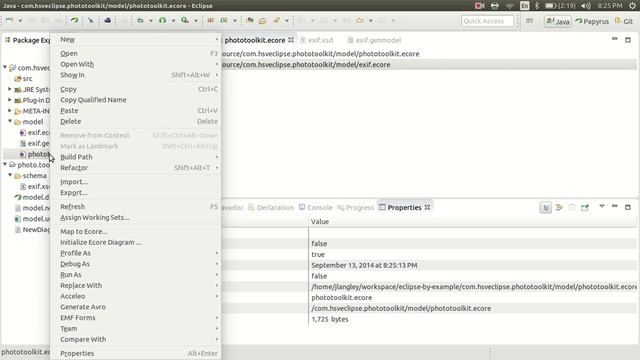The width and height of the screenshot is (640, 360).
Task: Choose Delete from the context menu
Action: point(136,121)
